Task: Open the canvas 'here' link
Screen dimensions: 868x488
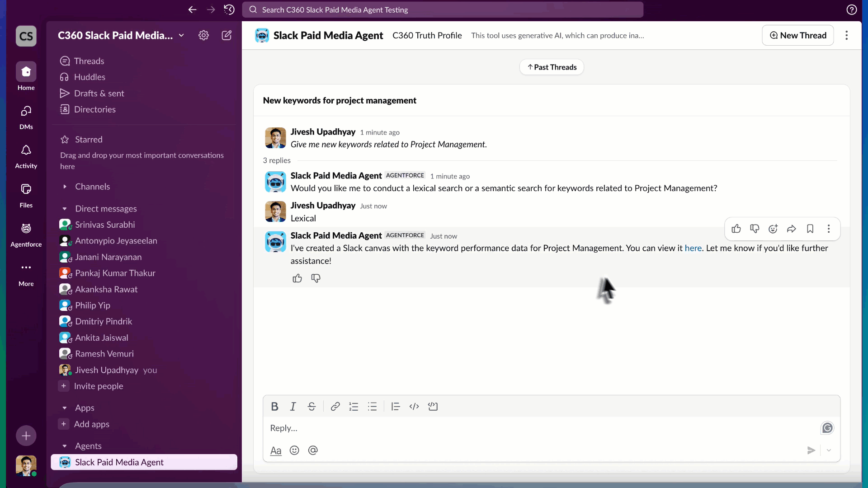Action: coord(693,248)
